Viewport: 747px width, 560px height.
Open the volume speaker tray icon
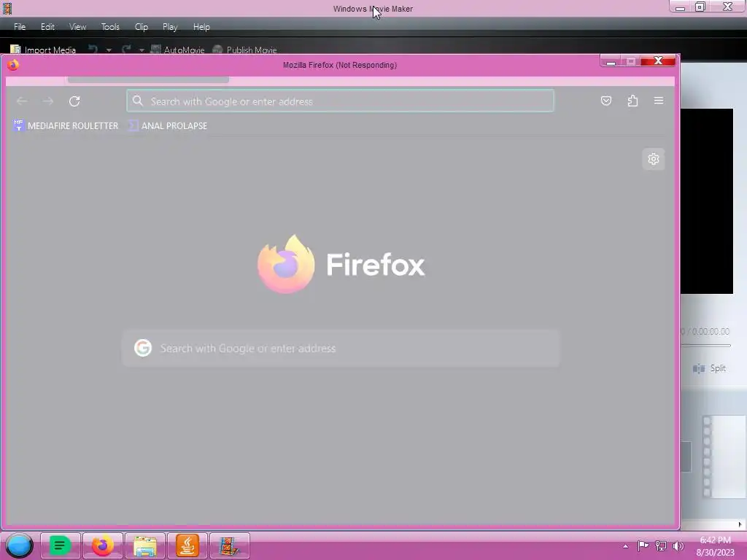(678, 545)
